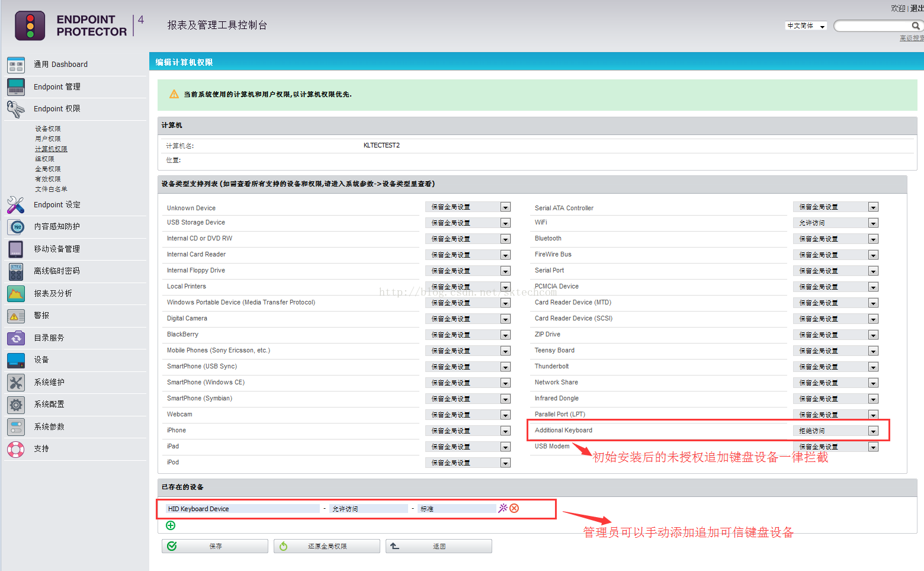Select 文件白名单 submenu item
This screenshot has width=924, height=571.
pos(51,189)
